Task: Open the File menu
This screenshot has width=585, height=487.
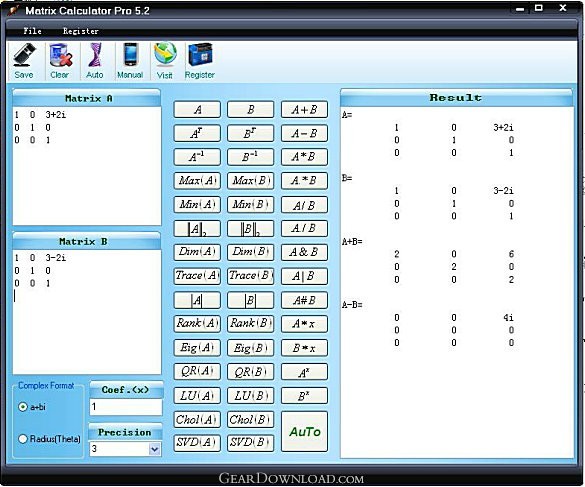Action: pyautogui.click(x=32, y=31)
